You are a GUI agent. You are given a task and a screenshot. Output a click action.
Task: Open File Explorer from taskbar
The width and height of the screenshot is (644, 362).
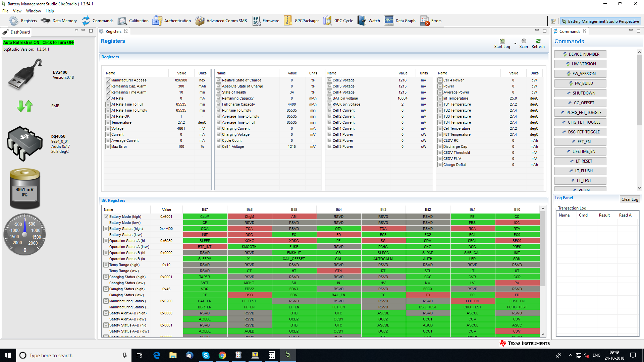173,355
